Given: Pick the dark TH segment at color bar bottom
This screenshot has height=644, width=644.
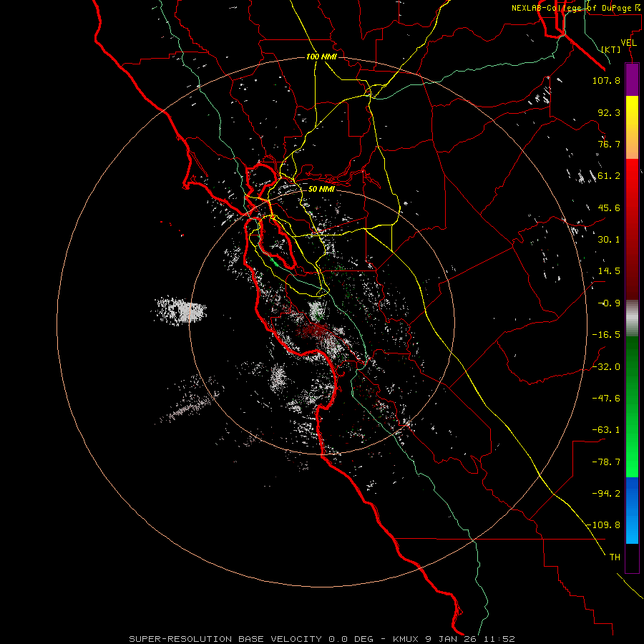Looking at the screenshot, I should 632,558.
